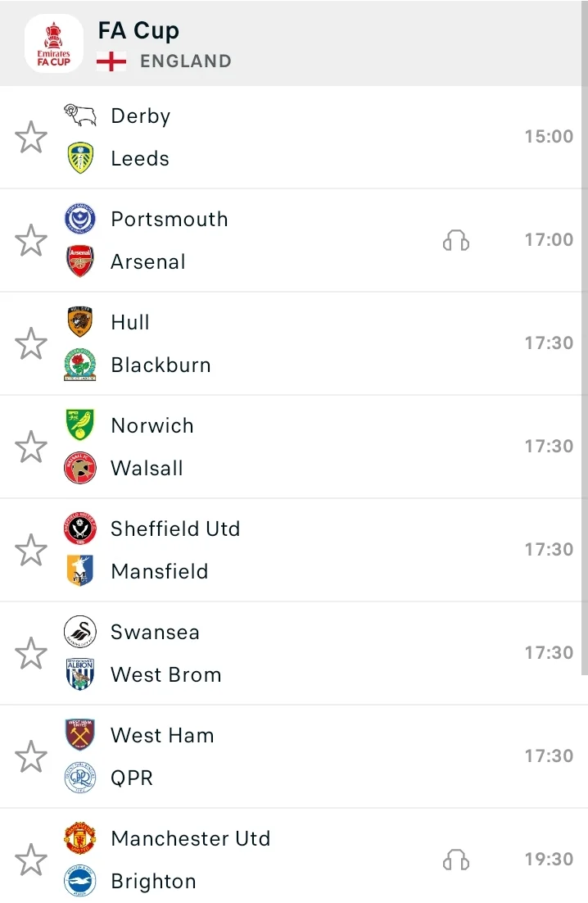Click audio headphones icon for Portsmouth vs Arsenal

(x=456, y=240)
